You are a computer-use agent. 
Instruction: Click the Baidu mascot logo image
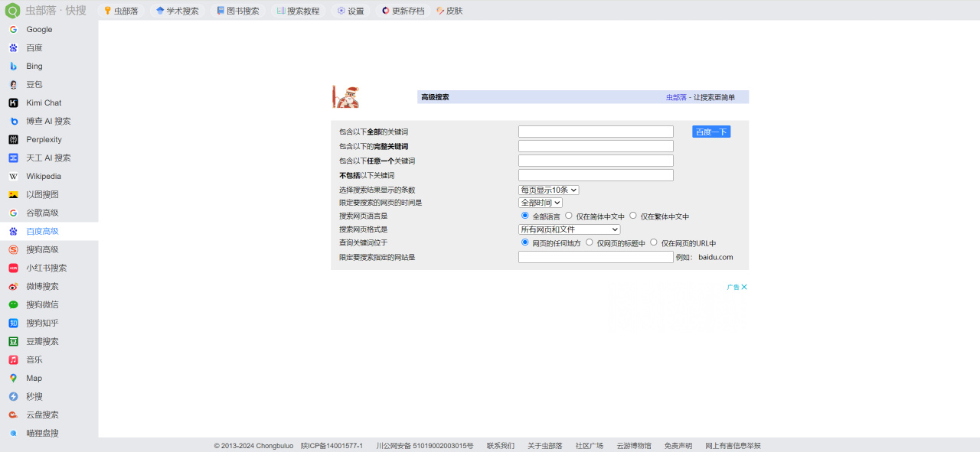tap(345, 97)
